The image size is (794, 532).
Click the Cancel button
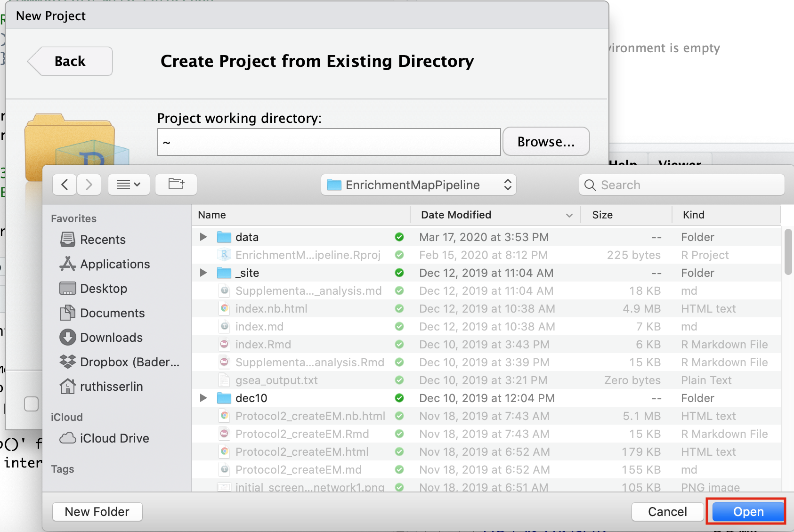667,511
